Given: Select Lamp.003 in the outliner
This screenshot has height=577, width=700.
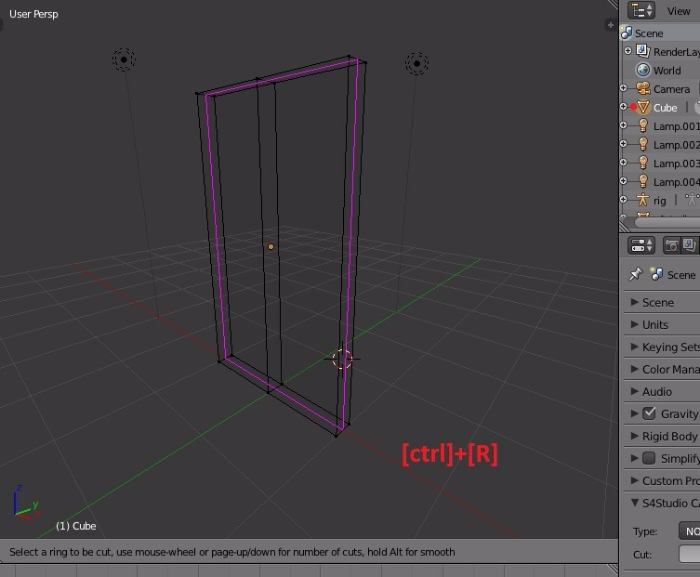Looking at the screenshot, I should coord(676,163).
